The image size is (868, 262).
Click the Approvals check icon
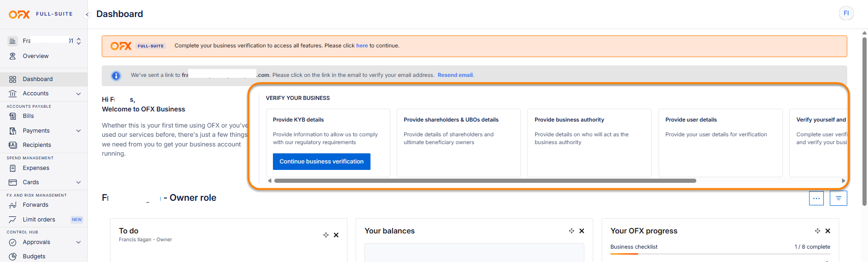point(13,242)
